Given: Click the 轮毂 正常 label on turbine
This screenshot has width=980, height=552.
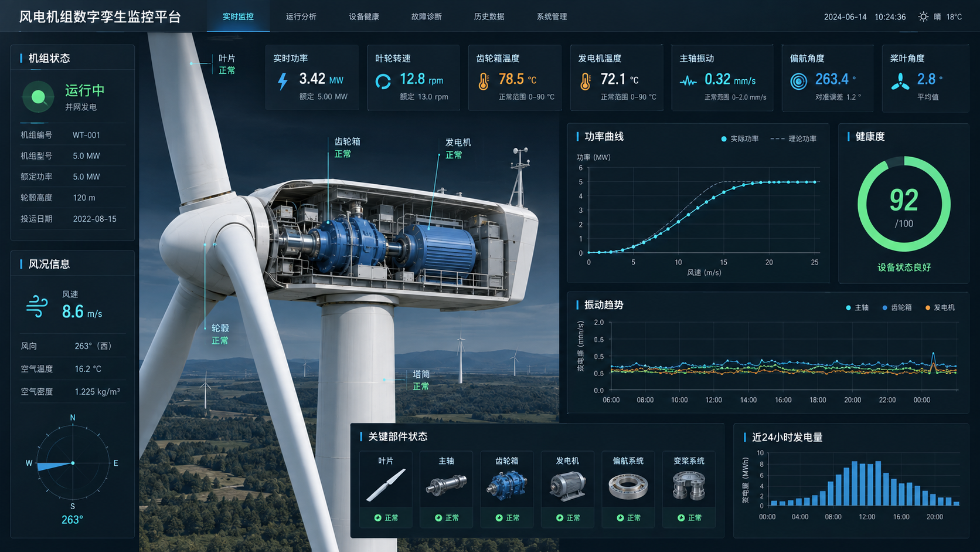Looking at the screenshot, I should pyautogui.click(x=220, y=334).
